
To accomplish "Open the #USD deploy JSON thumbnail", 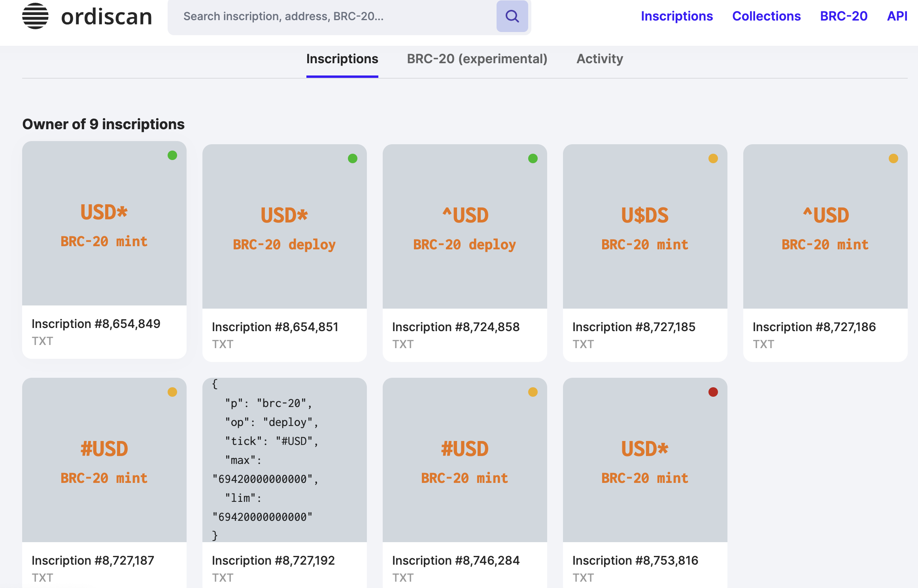I will click(x=284, y=460).
